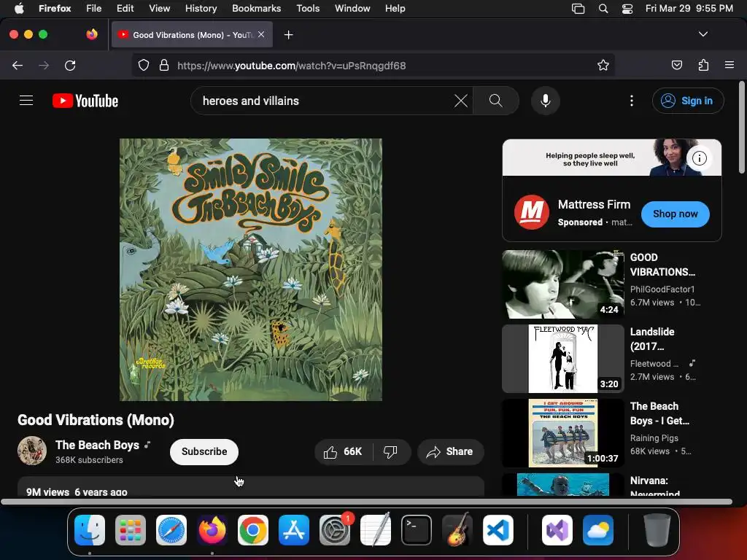Open the Pocket save icon in toolbar
This screenshot has height=560, width=747.
(676, 65)
